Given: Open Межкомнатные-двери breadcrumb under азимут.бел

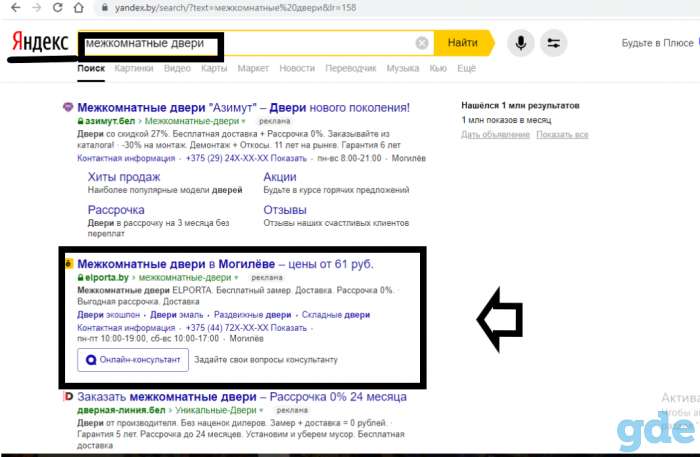Looking at the screenshot, I should coord(192,121).
